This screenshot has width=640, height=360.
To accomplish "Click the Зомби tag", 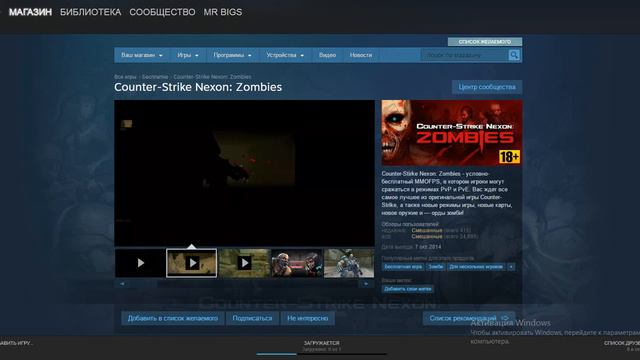I will 436,267.
